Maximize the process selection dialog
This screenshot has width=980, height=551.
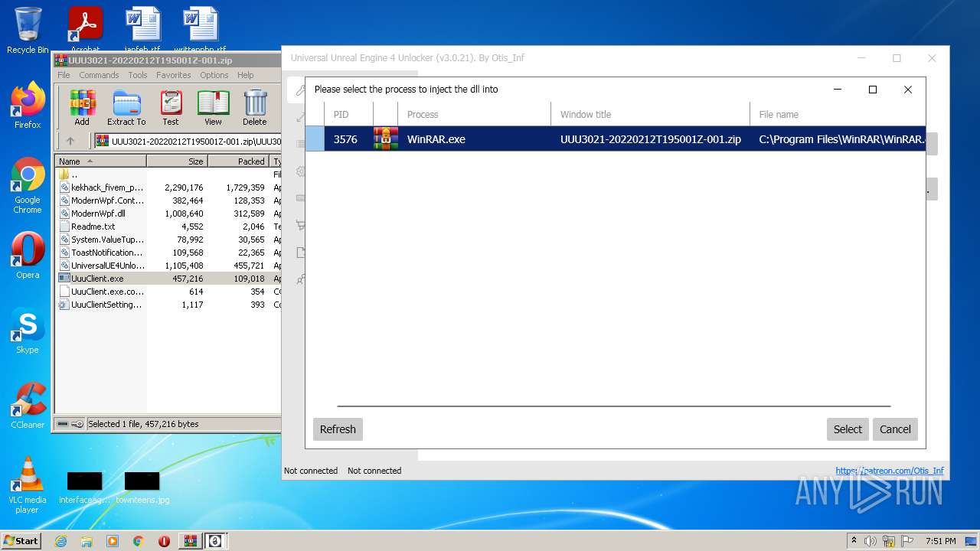(872, 90)
